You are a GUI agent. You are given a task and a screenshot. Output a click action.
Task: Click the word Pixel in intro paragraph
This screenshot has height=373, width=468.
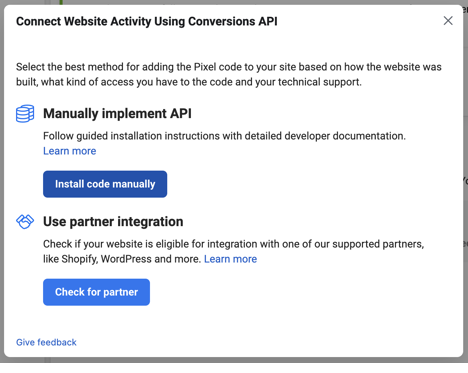[x=205, y=67]
